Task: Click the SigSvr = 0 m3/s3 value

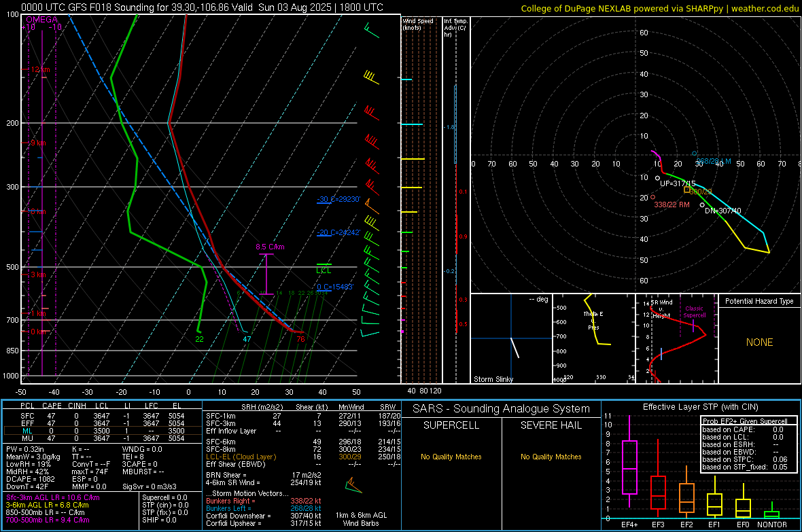Action: [x=150, y=486]
